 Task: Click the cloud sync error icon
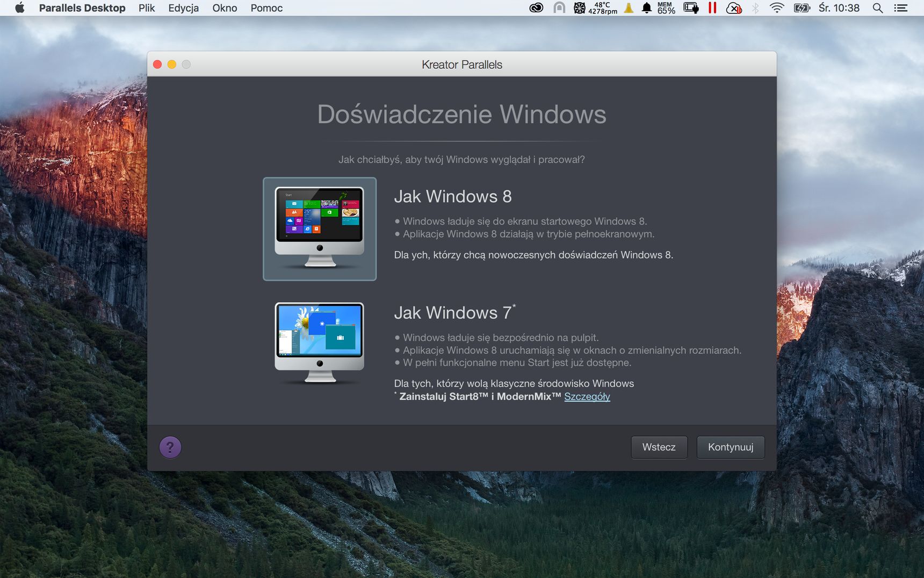(x=734, y=8)
